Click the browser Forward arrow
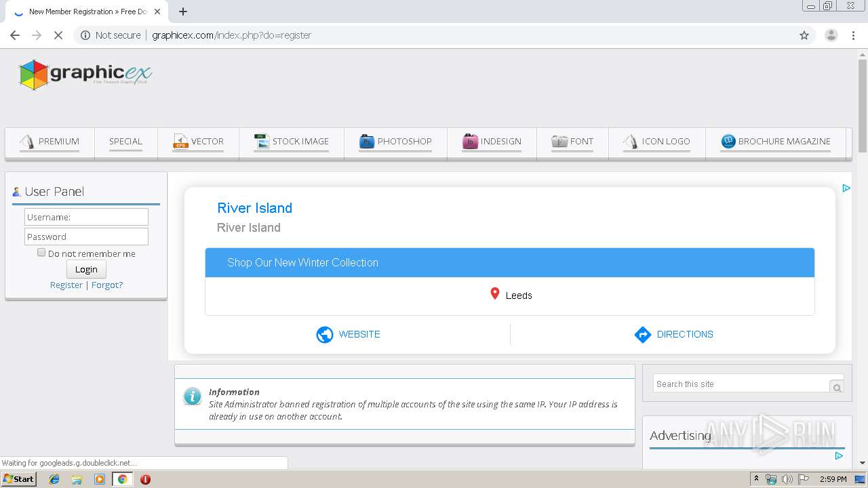Viewport: 868px width, 488px height. 37,35
